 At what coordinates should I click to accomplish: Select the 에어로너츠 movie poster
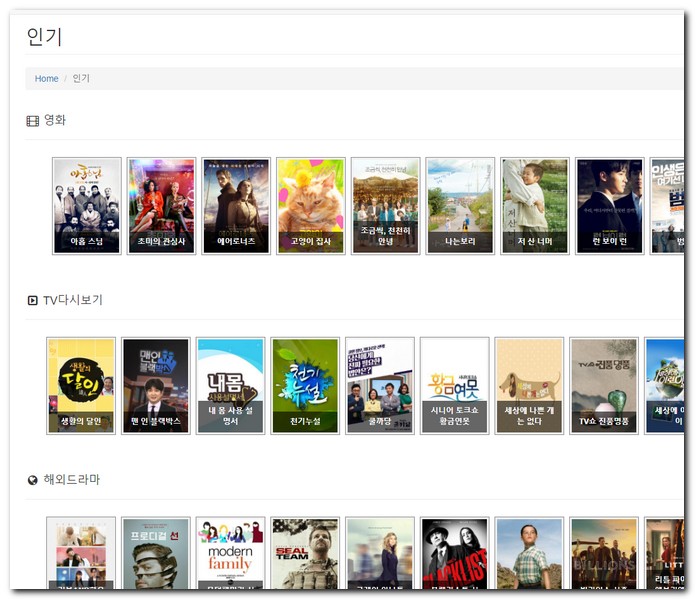pyautogui.click(x=236, y=206)
